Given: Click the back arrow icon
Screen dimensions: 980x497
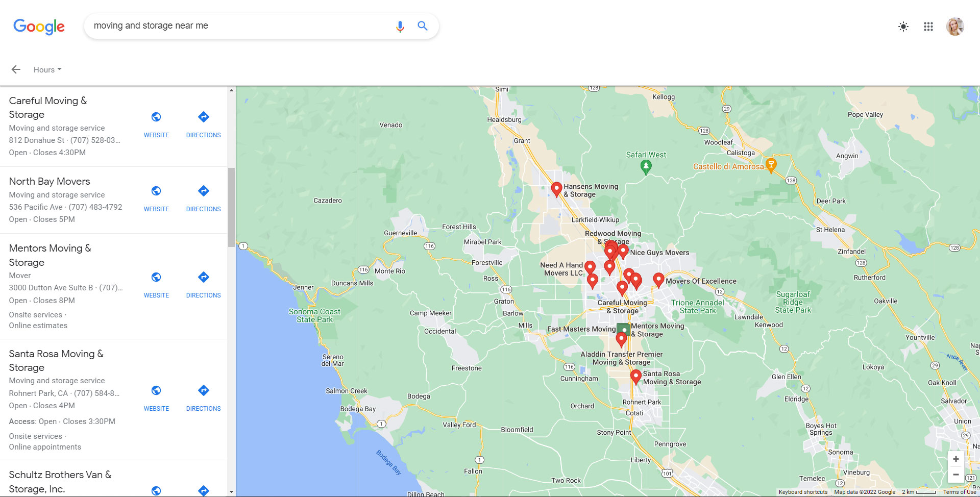Looking at the screenshot, I should point(16,69).
